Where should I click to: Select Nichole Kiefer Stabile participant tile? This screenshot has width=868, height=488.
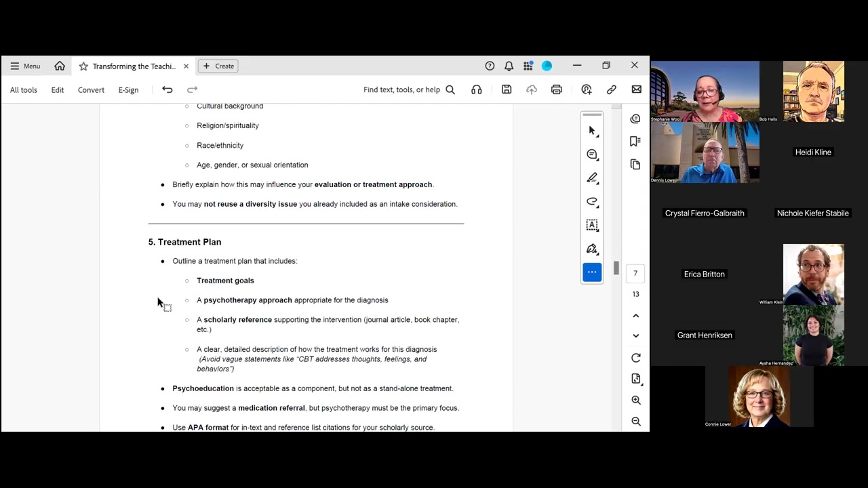pos(813,213)
